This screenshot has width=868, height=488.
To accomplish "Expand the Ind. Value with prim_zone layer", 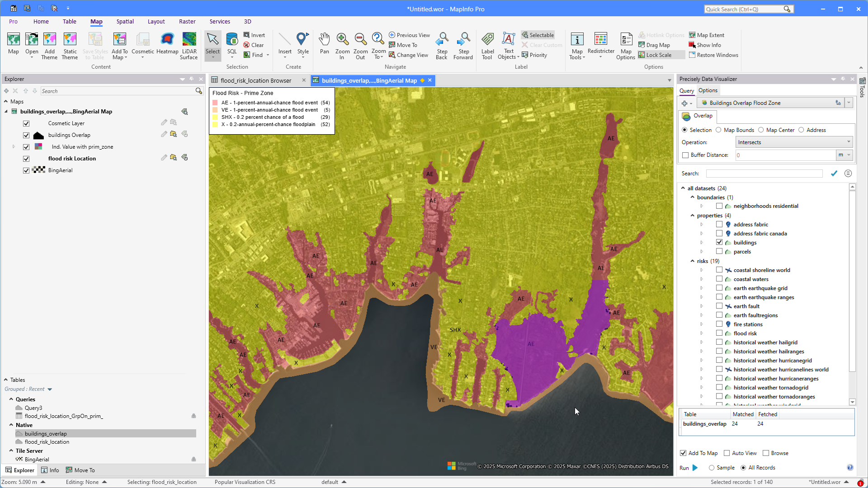I will point(14,147).
